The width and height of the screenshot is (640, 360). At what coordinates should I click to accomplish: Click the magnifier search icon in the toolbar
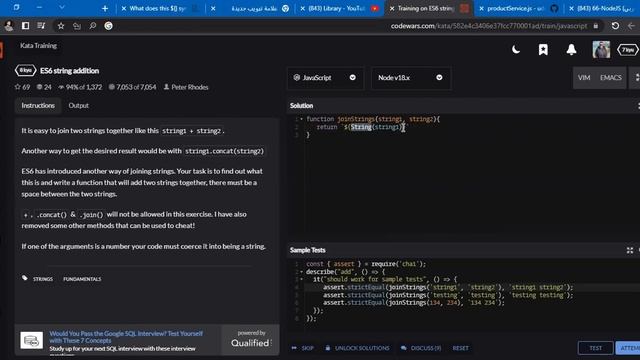point(93,26)
